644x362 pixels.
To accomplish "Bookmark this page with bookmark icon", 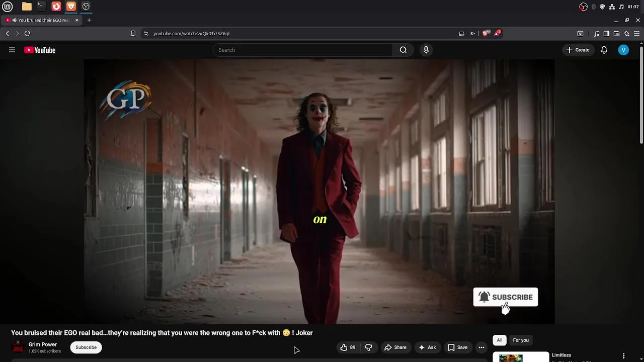I will pos(133,33).
